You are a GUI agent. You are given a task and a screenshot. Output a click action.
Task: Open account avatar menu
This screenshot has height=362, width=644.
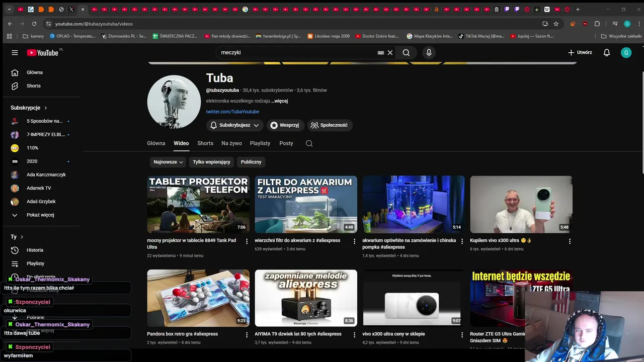point(626,52)
